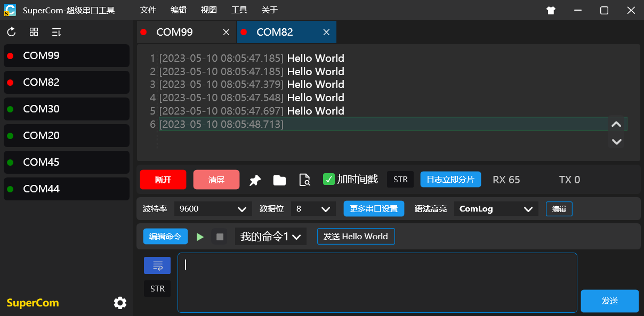Click the sort list icon
This screenshot has width=644, height=316.
point(56,32)
